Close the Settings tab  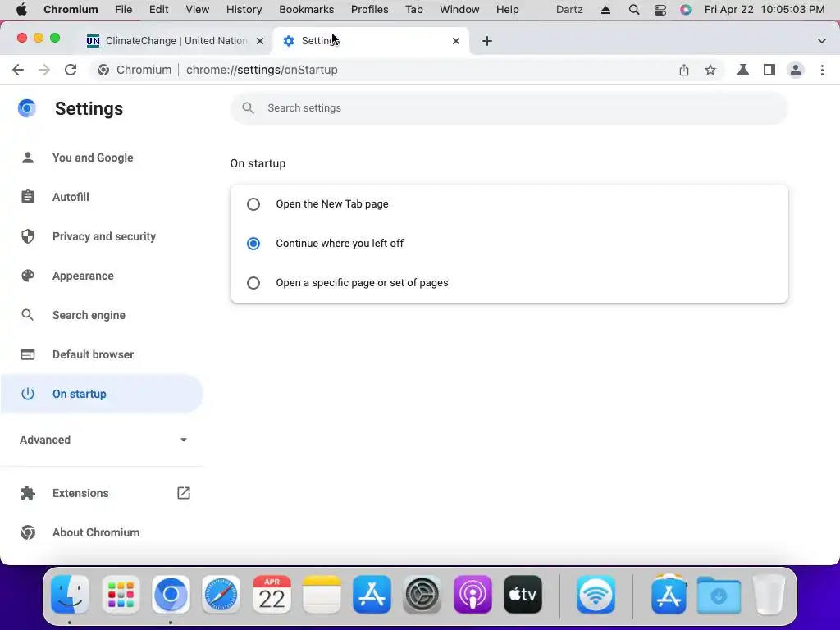[x=456, y=41]
